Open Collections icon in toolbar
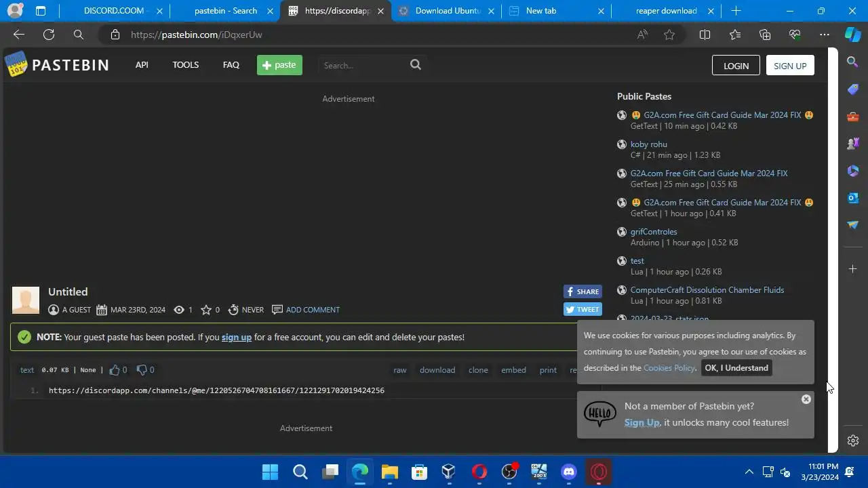This screenshot has height=488, width=868. pos(765,35)
